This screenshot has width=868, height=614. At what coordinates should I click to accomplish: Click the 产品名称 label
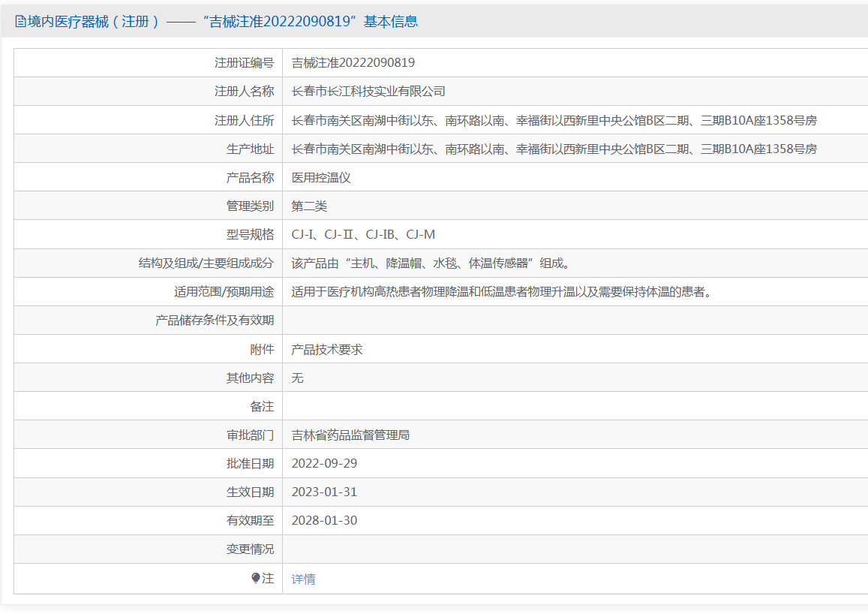[251, 178]
